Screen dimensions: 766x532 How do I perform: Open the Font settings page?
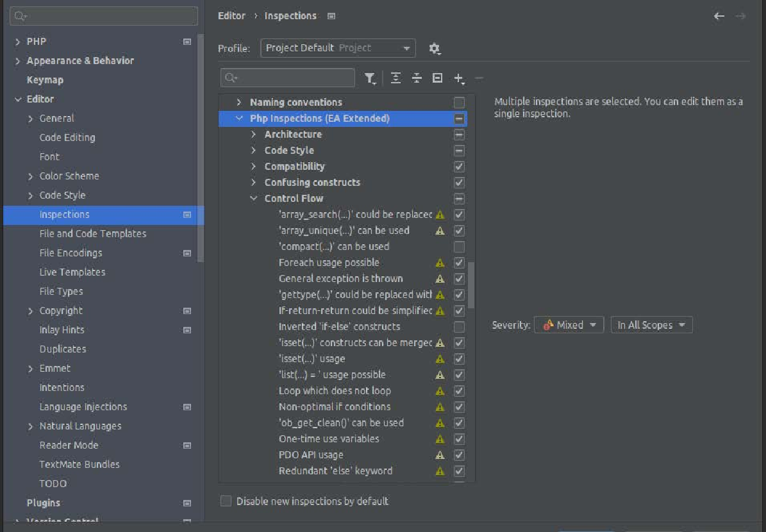tap(49, 157)
